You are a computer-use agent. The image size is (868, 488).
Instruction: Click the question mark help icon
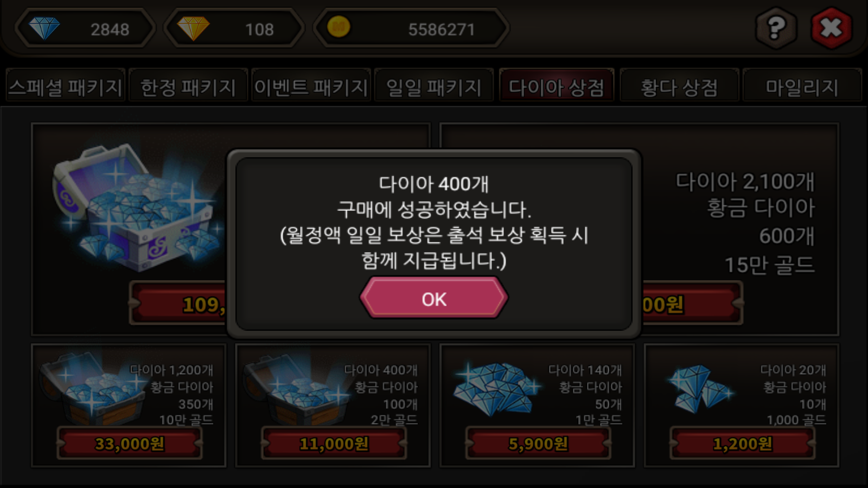coord(776,28)
